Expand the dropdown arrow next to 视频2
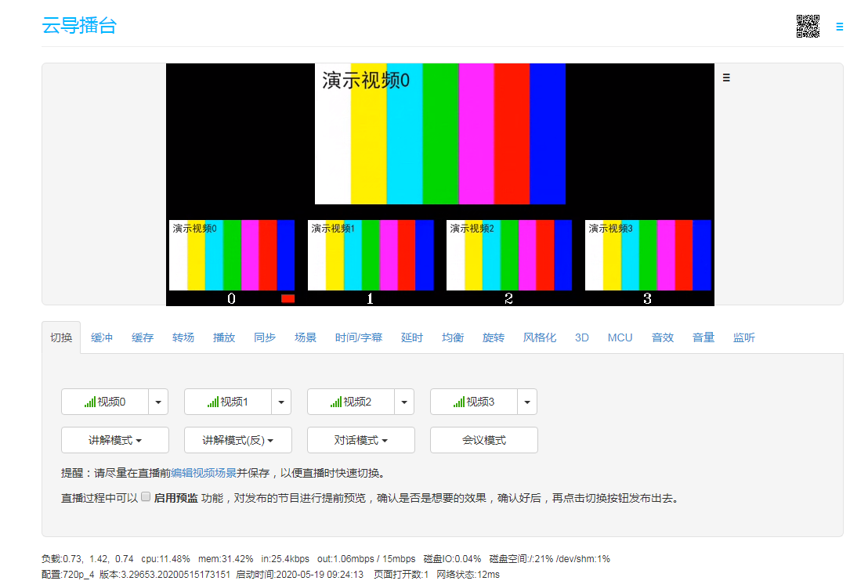Image resolution: width=868 pixels, height=588 pixels. pos(404,402)
